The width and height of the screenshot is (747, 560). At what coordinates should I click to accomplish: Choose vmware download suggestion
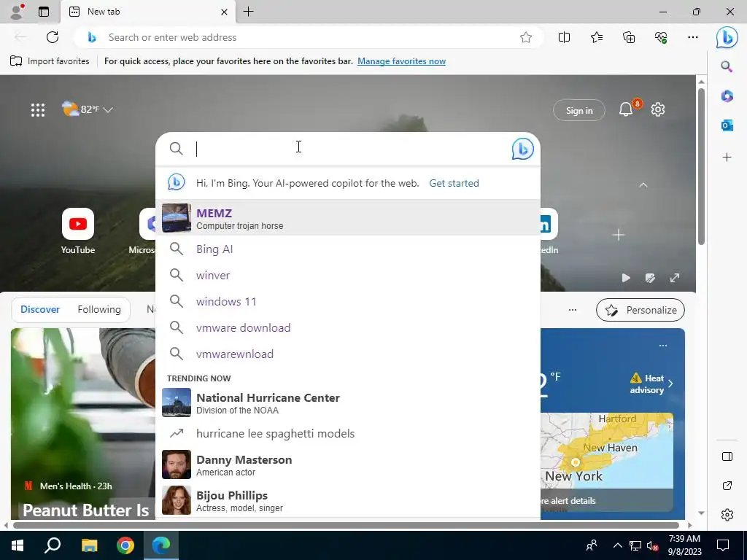(348, 327)
